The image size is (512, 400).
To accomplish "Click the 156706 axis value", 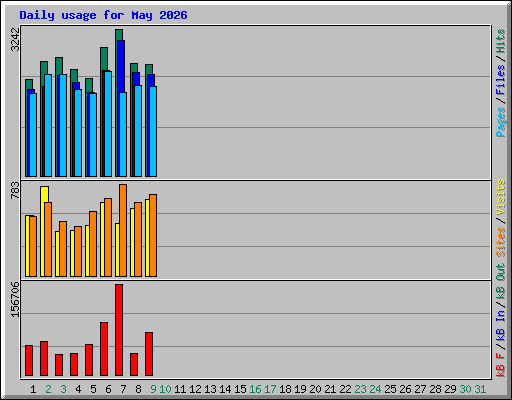I will click(15, 299).
